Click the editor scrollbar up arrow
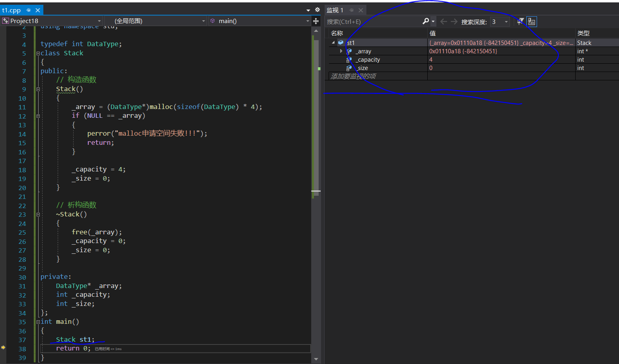Viewport: 619px width, 364px height. coord(316,31)
